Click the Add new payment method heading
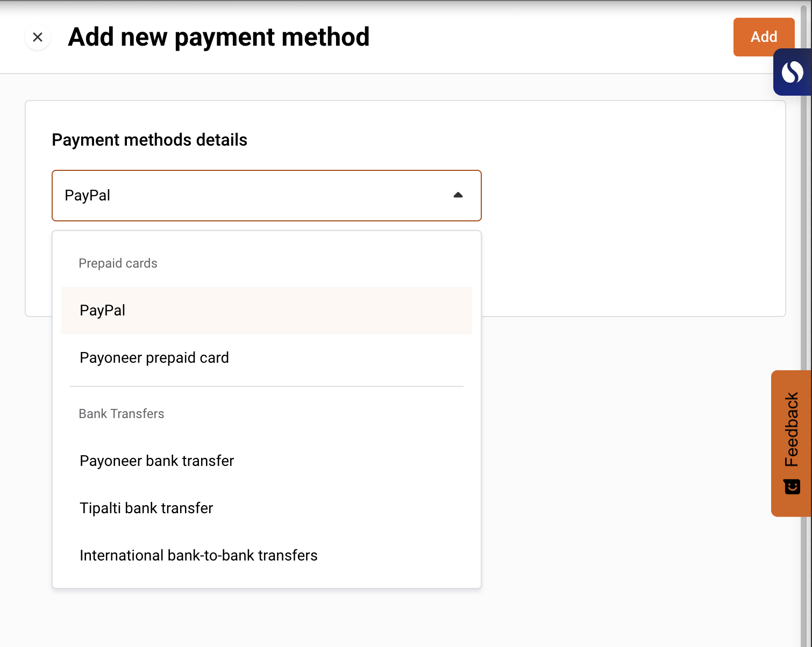The width and height of the screenshot is (812, 647). [x=218, y=37]
